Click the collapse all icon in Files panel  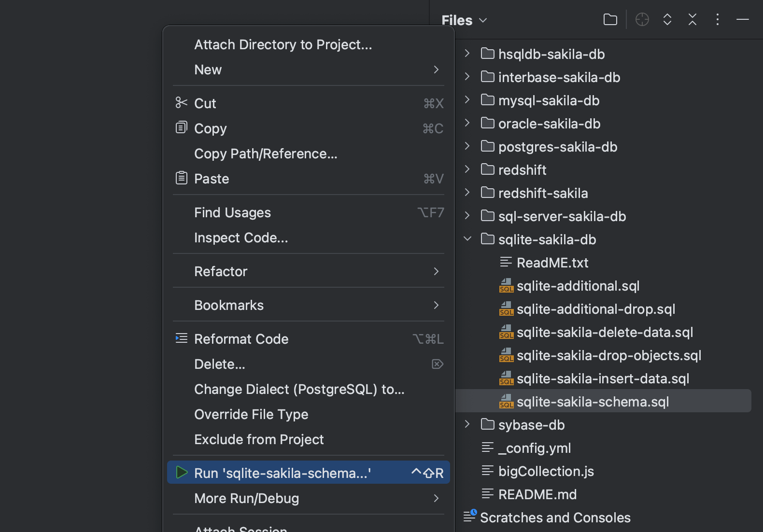(x=692, y=20)
